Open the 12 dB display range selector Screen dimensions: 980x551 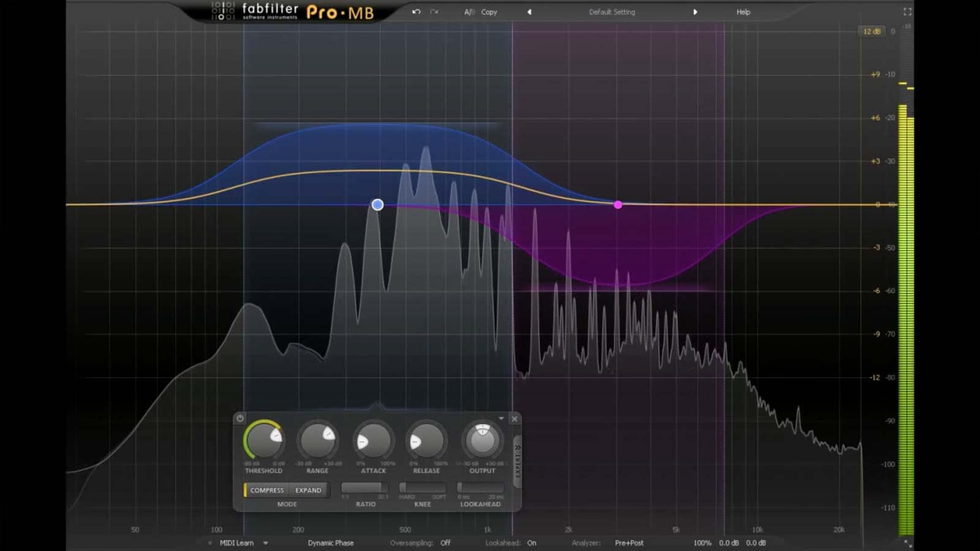pos(872,31)
